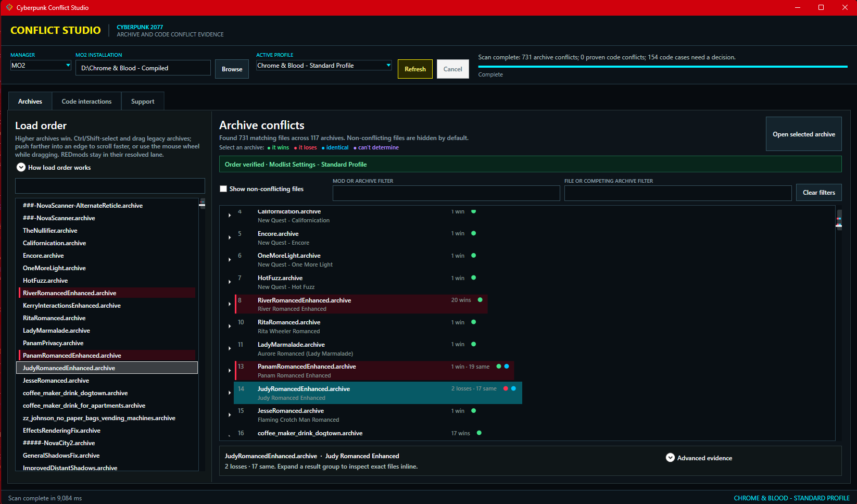This screenshot has height=504, width=857.
Task: Open the Active Profile dropdown
Action: 324,66
